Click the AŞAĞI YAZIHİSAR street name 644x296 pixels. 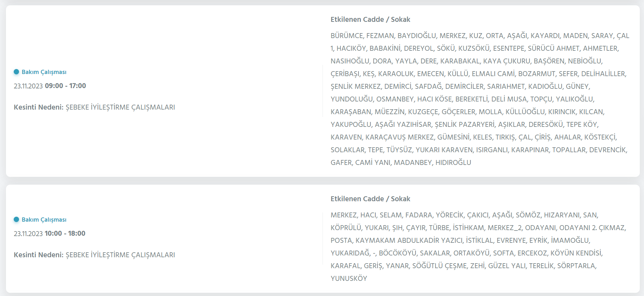[403, 124]
